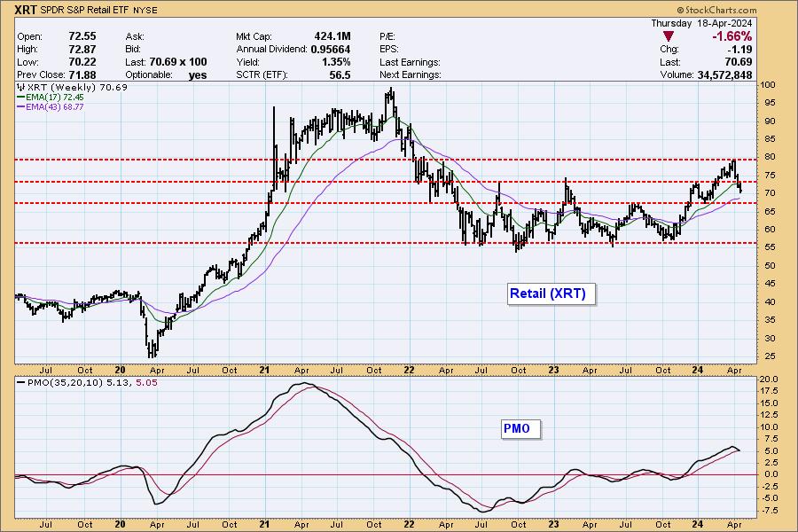Click the P/E label
This screenshot has width=798, height=532.
click(x=387, y=36)
